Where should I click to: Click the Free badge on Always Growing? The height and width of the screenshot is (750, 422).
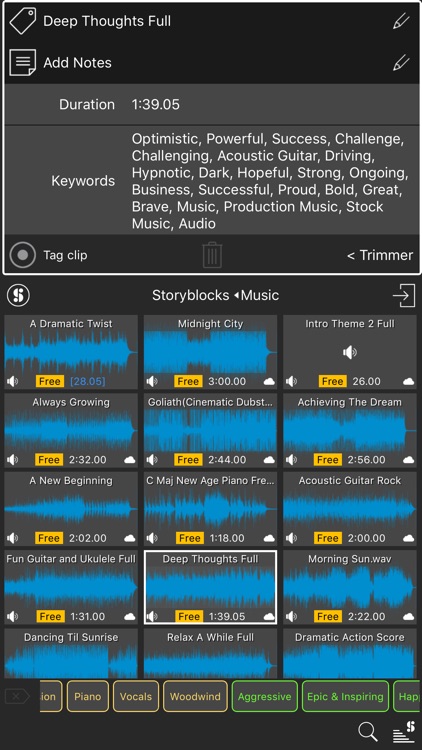[49, 460]
